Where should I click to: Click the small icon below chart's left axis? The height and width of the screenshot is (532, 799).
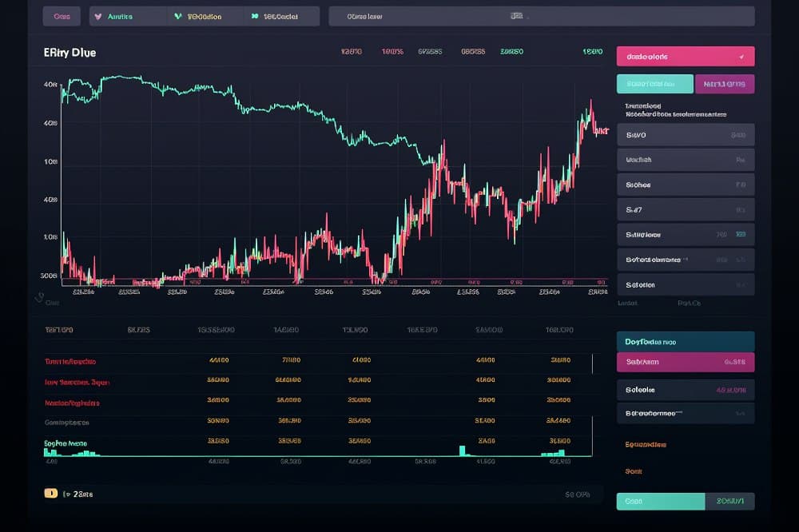38,297
